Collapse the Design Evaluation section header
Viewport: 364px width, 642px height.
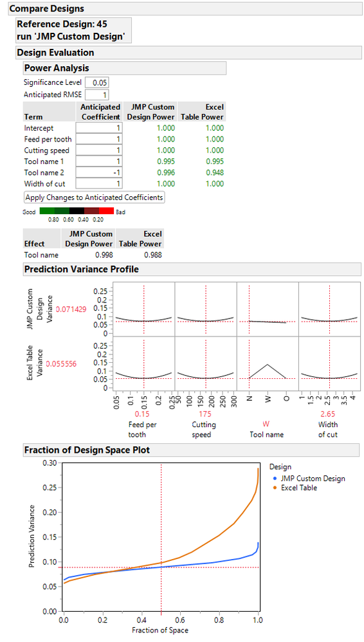pyautogui.click(x=188, y=52)
